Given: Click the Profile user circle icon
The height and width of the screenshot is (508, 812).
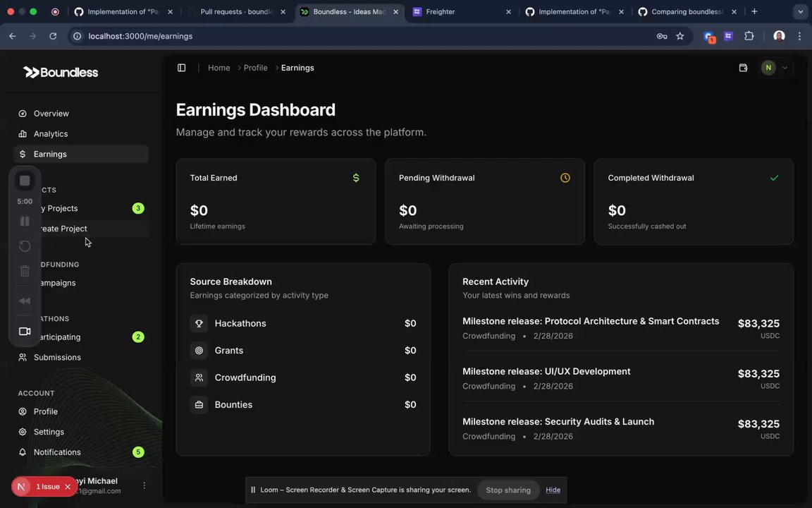Looking at the screenshot, I should [23, 411].
